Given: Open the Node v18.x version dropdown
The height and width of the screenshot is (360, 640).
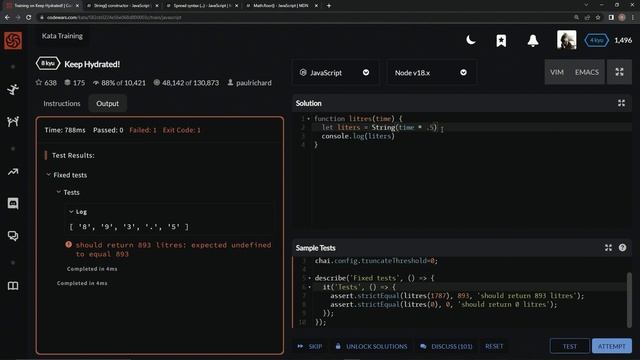Looking at the screenshot, I should pyautogui.click(x=431, y=72).
